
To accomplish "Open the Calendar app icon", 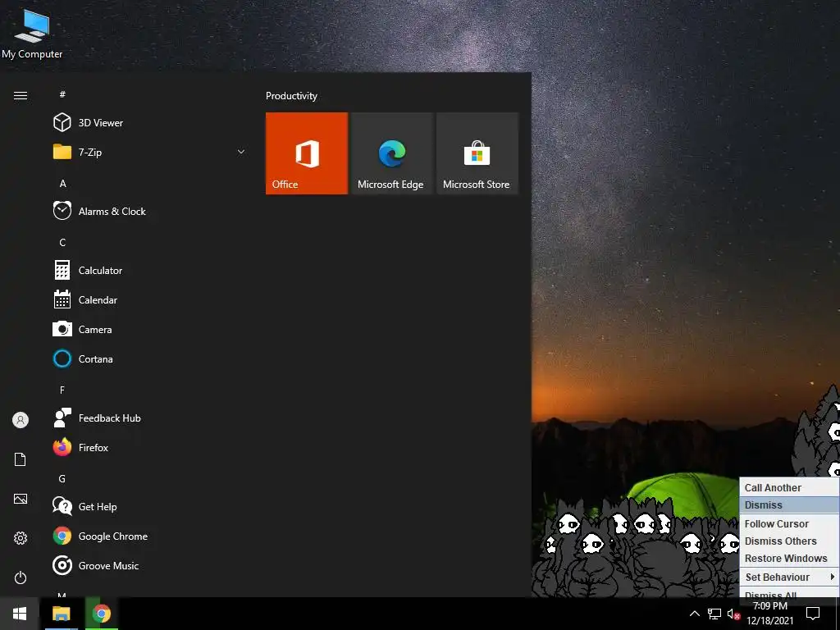I will [62, 299].
